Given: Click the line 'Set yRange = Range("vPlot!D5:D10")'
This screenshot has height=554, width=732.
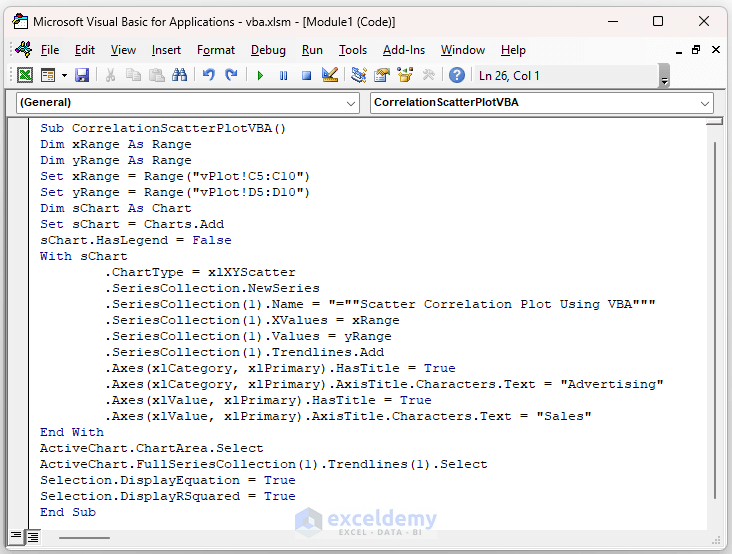Looking at the screenshot, I should point(175,192).
